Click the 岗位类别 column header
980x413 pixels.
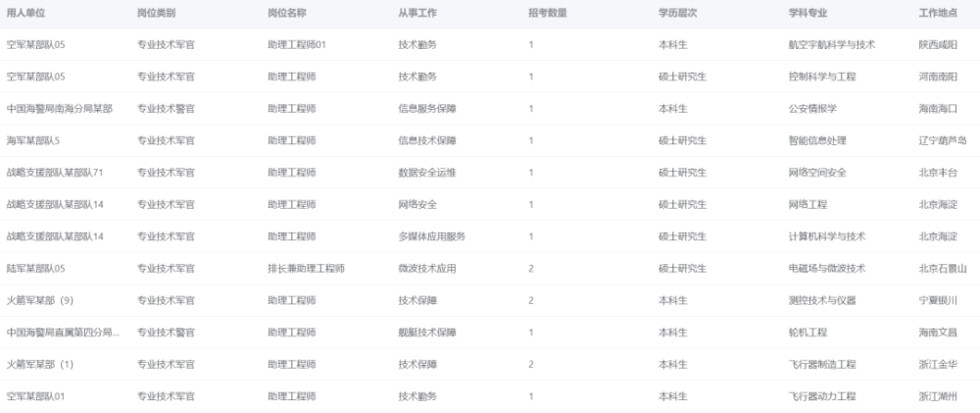point(157,13)
